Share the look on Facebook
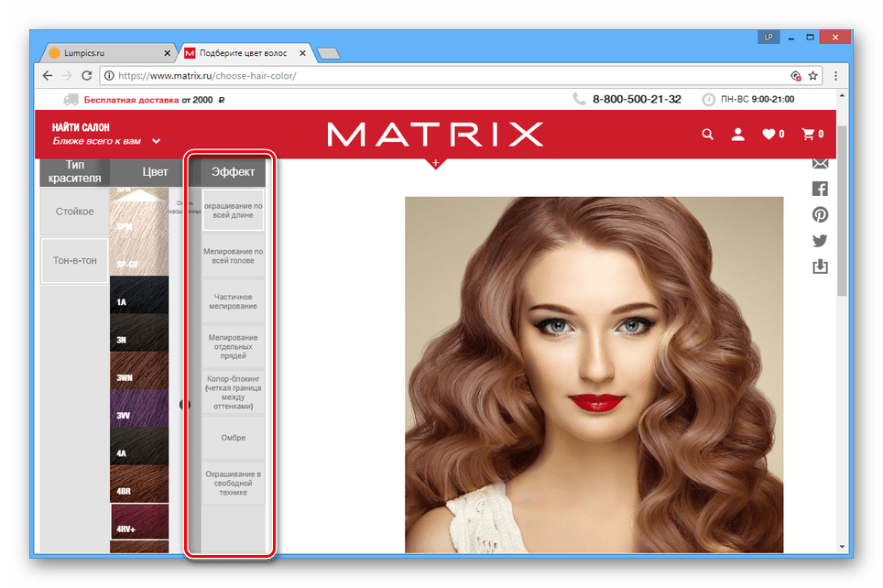 820,189
